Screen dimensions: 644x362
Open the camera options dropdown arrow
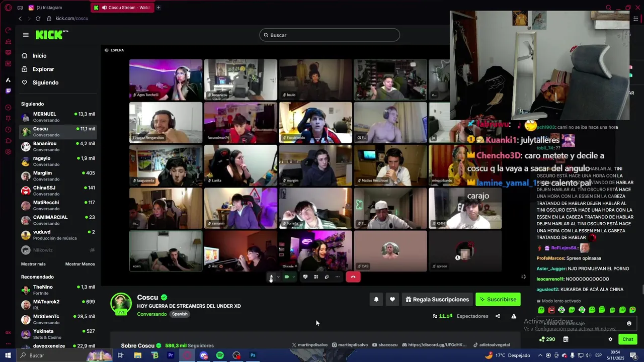click(x=293, y=277)
